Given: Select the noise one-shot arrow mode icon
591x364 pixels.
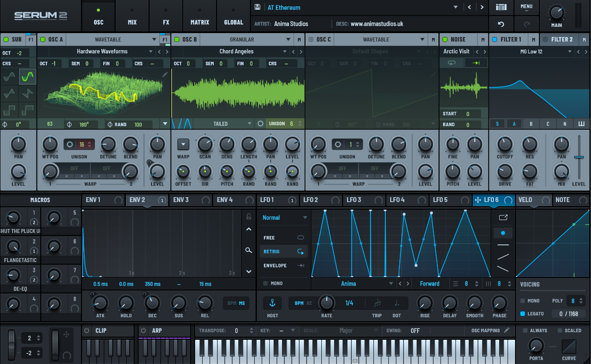Looking at the screenshot, I should point(476,63).
